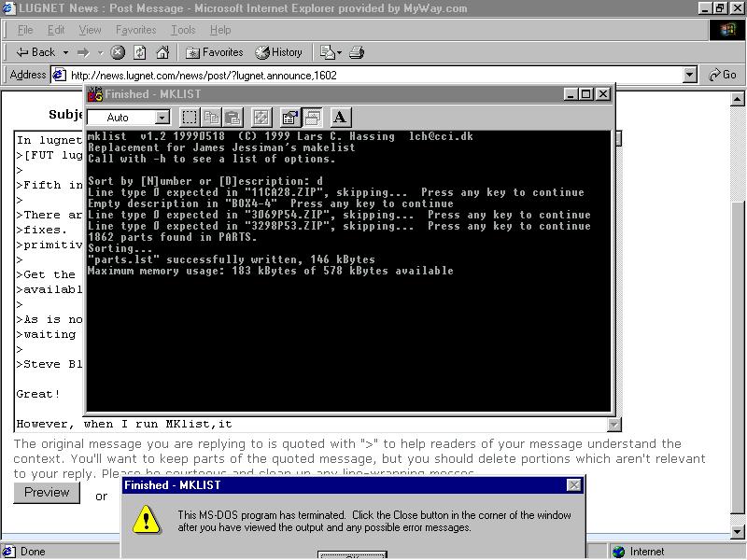The height and width of the screenshot is (560, 747).
Task: Click the warning icon in MKLIST dialog
Action: [x=146, y=520]
